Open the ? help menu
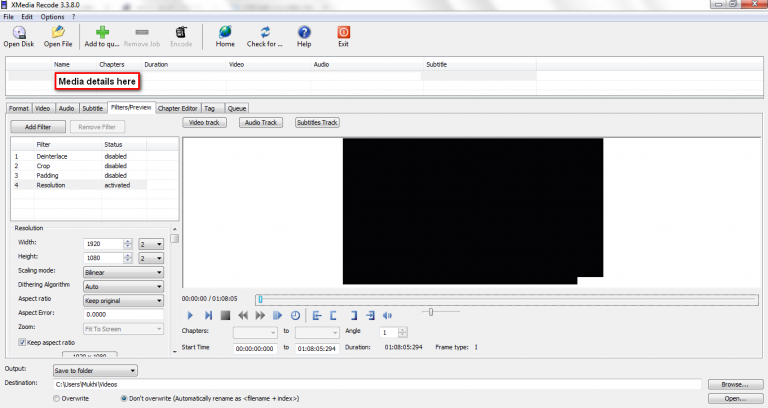Viewport: 768px width, 408px height. click(74, 17)
